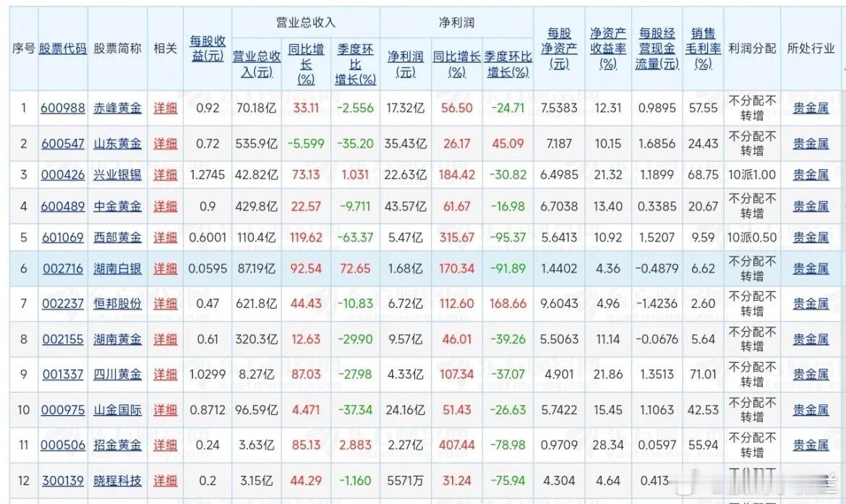Sort by revenue 同比增长(%) header

click(x=306, y=64)
